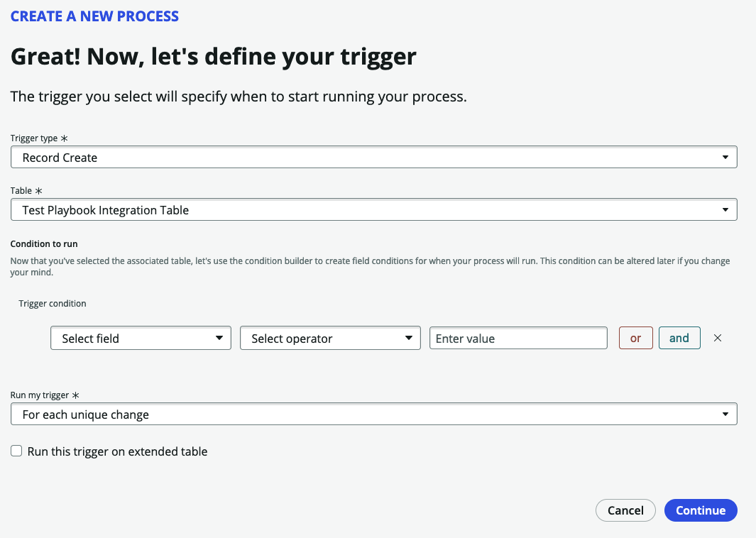The image size is (756, 538).
Task: Click the caret inside Select operator box
Action: pos(408,339)
